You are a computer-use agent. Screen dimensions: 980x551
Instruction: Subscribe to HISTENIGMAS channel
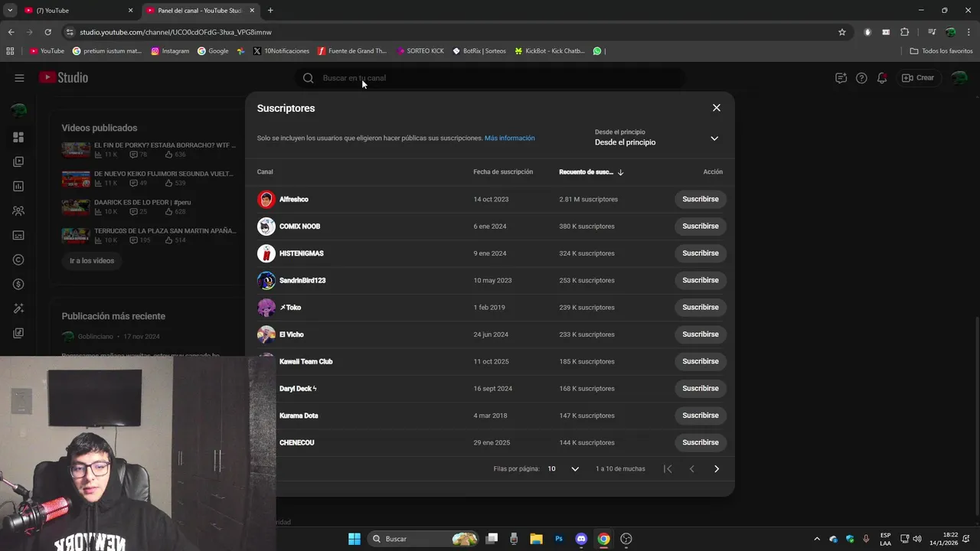pos(701,253)
